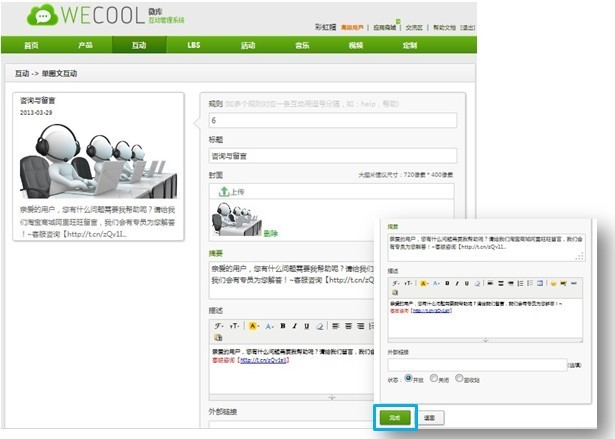Open the 活动 navigation tab

pos(247,46)
